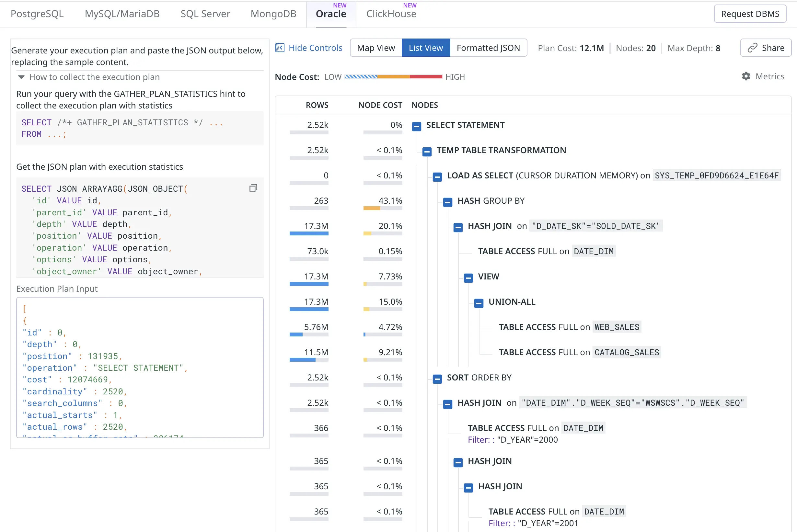
Task: Open the ClickHouse tab
Action: [391, 14]
